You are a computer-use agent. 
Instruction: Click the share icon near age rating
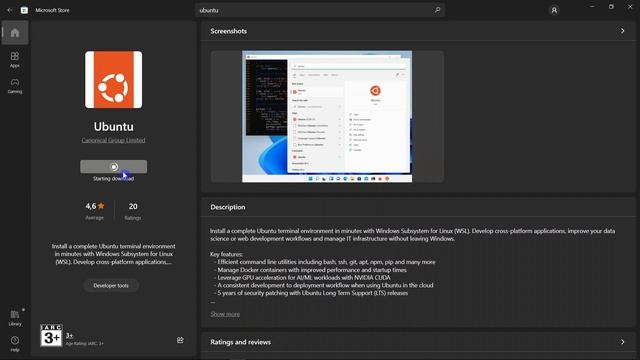180,340
